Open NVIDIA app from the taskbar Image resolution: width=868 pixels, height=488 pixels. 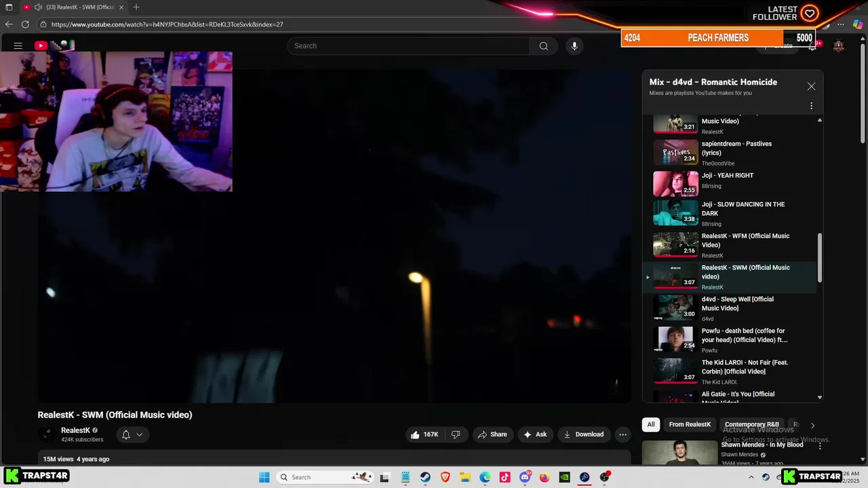(564, 477)
